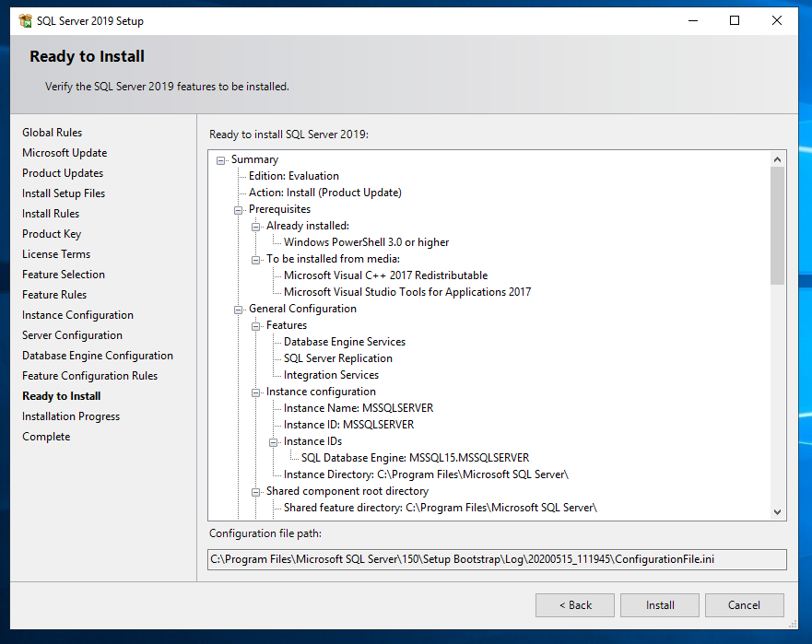This screenshot has height=644, width=812.
Task: Click the summary vertical scrollbar thumb
Action: point(777,226)
